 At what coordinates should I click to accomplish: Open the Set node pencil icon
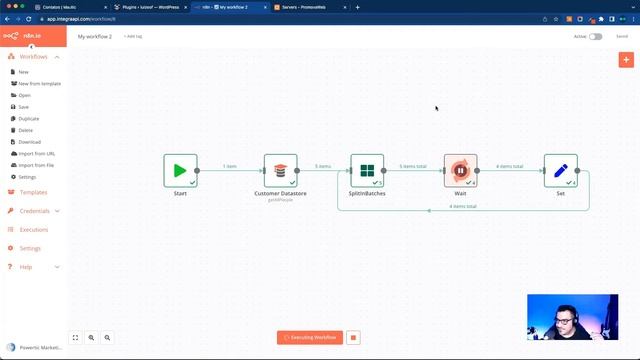[x=561, y=171]
